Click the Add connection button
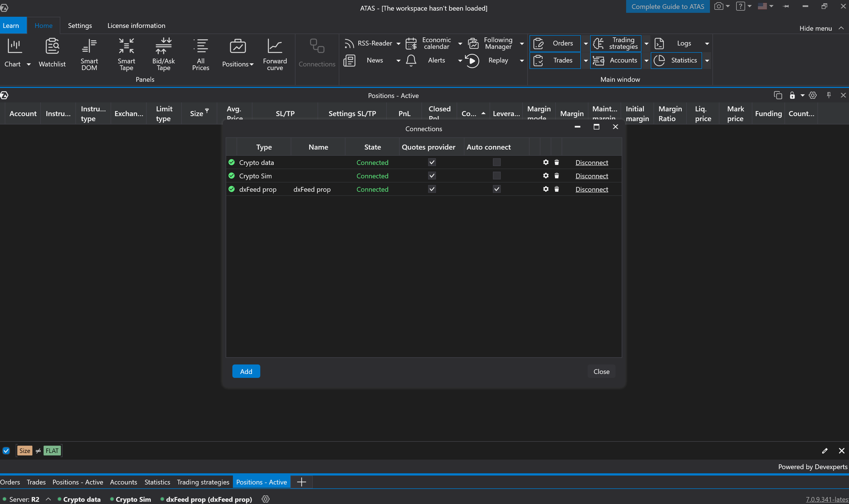This screenshot has width=849, height=504. click(246, 371)
